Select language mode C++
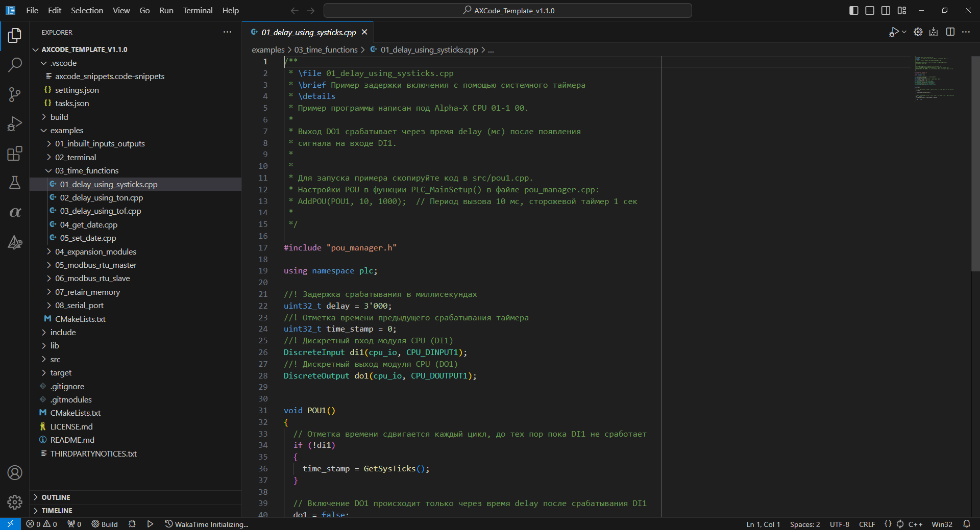980x530 pixels. point(915,524)
